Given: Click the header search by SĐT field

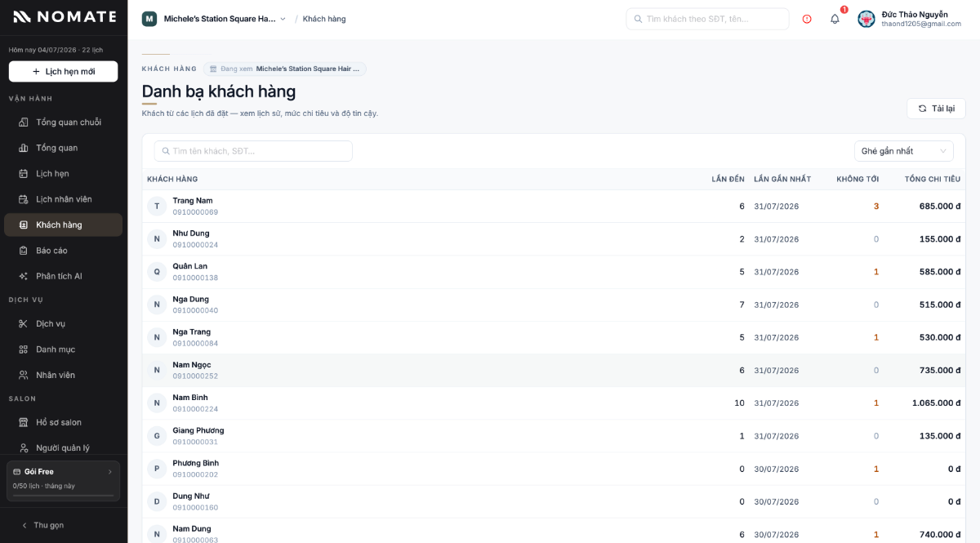Looking at the screenshot, I should click(x=707, y=19).
